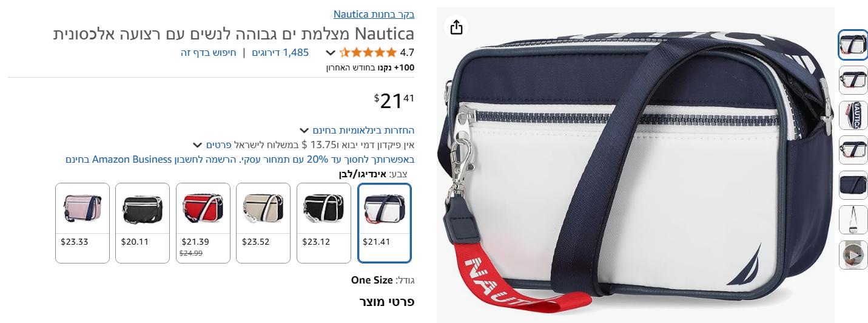Open the product video thumbnail with play icon
This screenshot has height=323, width=868.
pos(853,256)
